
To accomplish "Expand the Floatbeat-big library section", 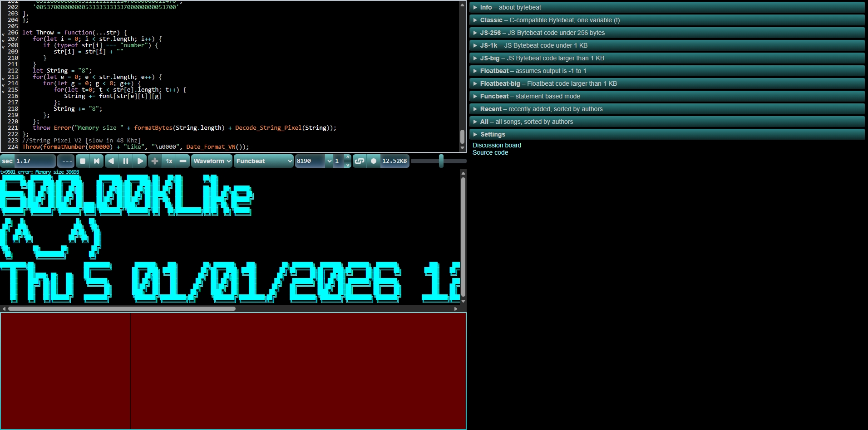I will (x=500, y=83).
